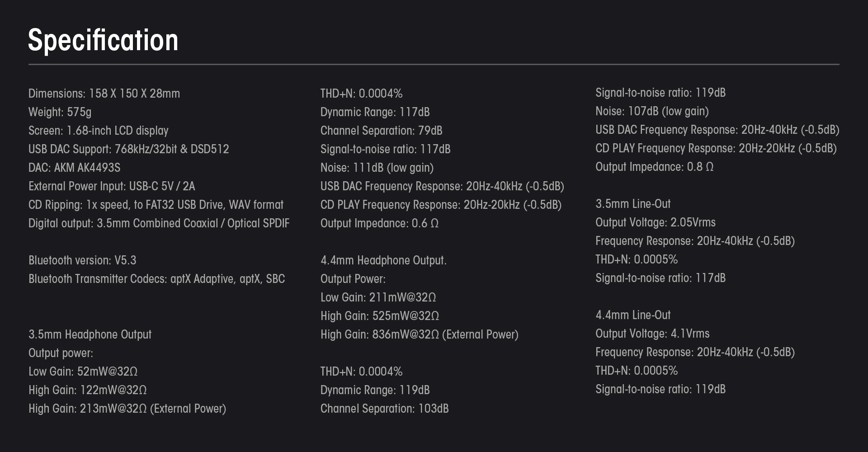Click the 3.5mm Headphone Output heading

[x=90, y=334]
